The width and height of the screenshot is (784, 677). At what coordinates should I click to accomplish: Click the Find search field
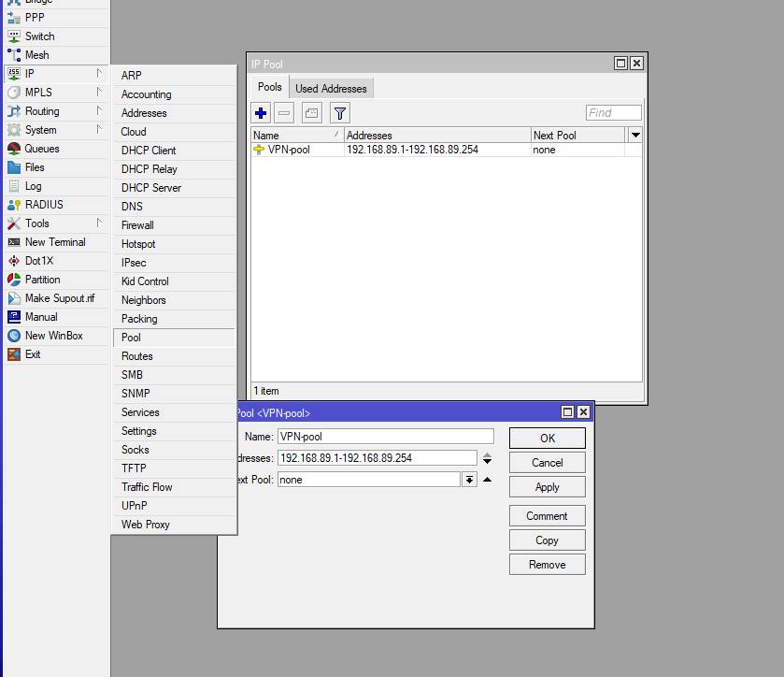pos(614,113)
